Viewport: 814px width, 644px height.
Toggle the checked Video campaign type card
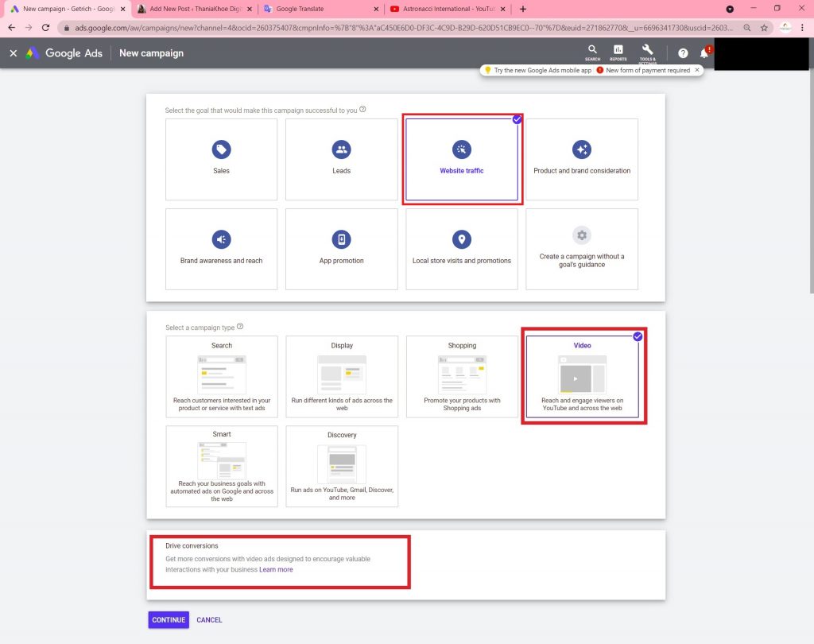[x=583, y=375]
